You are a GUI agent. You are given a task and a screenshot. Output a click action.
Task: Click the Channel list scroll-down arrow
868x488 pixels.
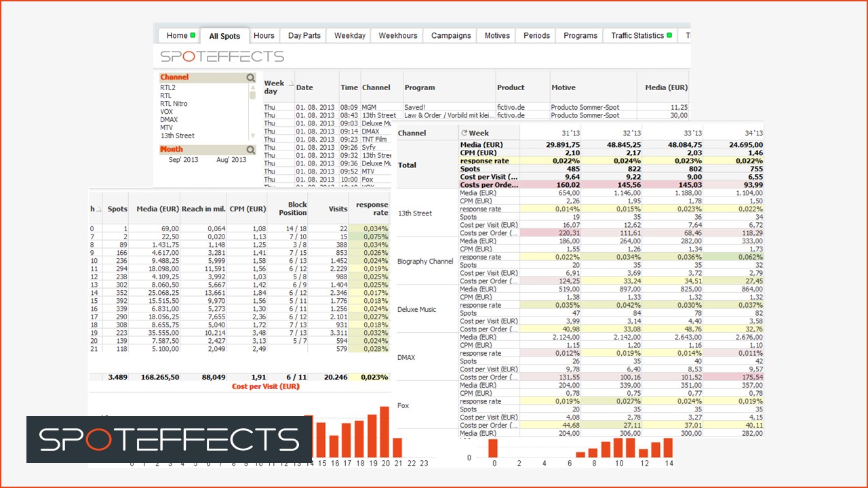tap(253, 136)
